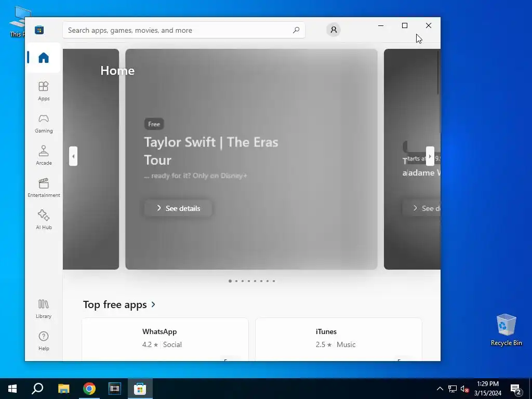
Task: Go to the Gaming section
Action: 44,124
